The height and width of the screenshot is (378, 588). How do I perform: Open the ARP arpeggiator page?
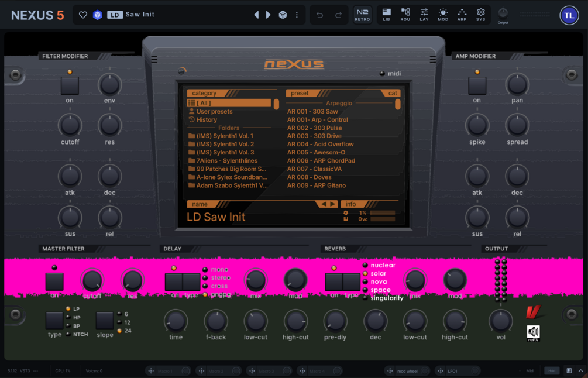click(x=462, y=15)
